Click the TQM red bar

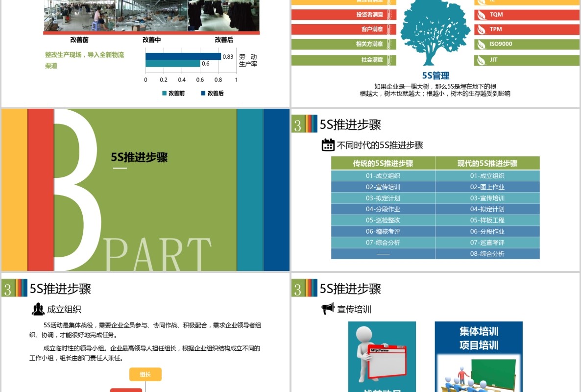pos(527,15)
